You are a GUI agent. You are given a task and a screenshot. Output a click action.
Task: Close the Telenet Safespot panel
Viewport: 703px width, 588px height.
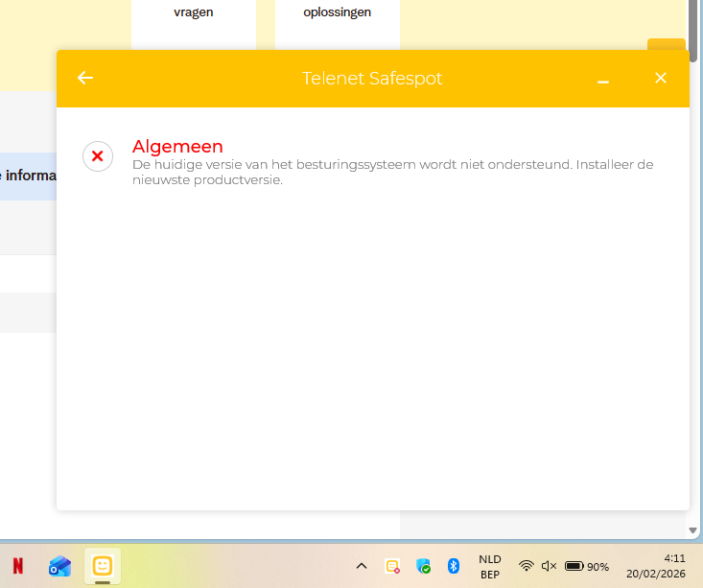(661, 78)
